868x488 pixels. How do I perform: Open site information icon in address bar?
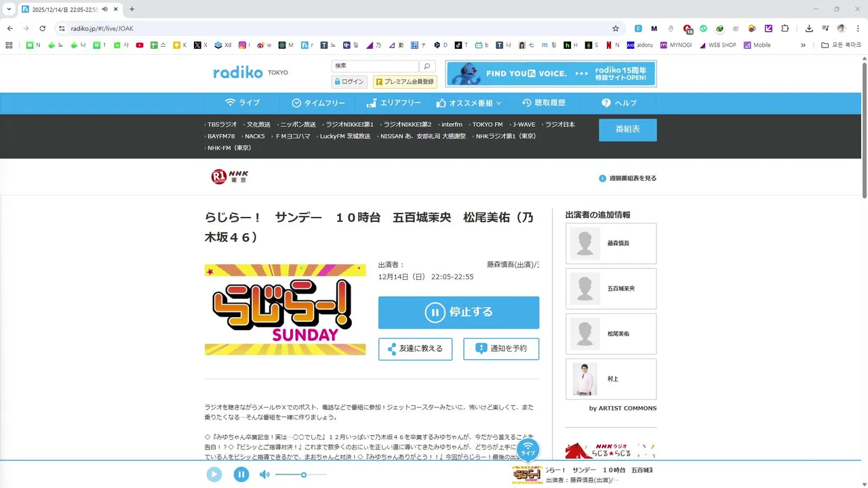(61, 28)
